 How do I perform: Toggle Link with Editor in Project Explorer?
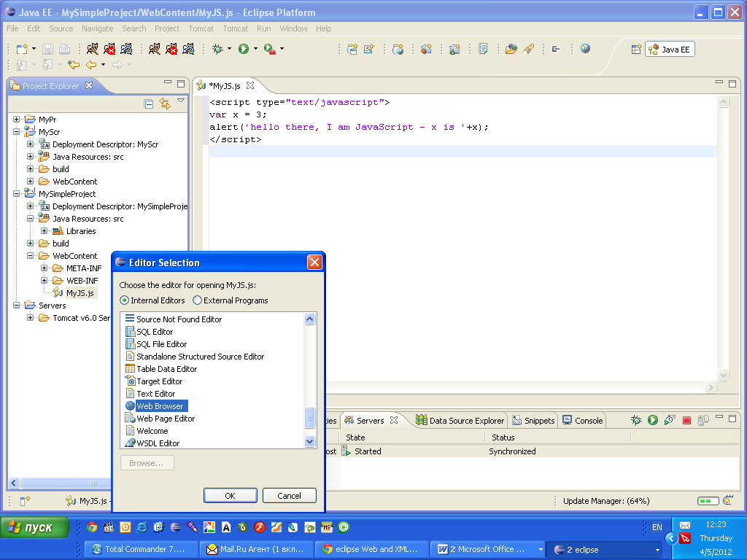point(165,104)
